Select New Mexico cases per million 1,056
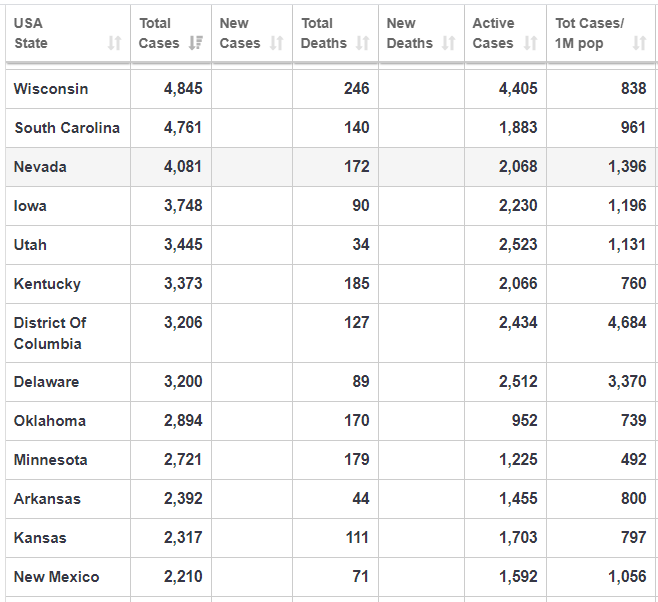 click(x=627, y=577)
